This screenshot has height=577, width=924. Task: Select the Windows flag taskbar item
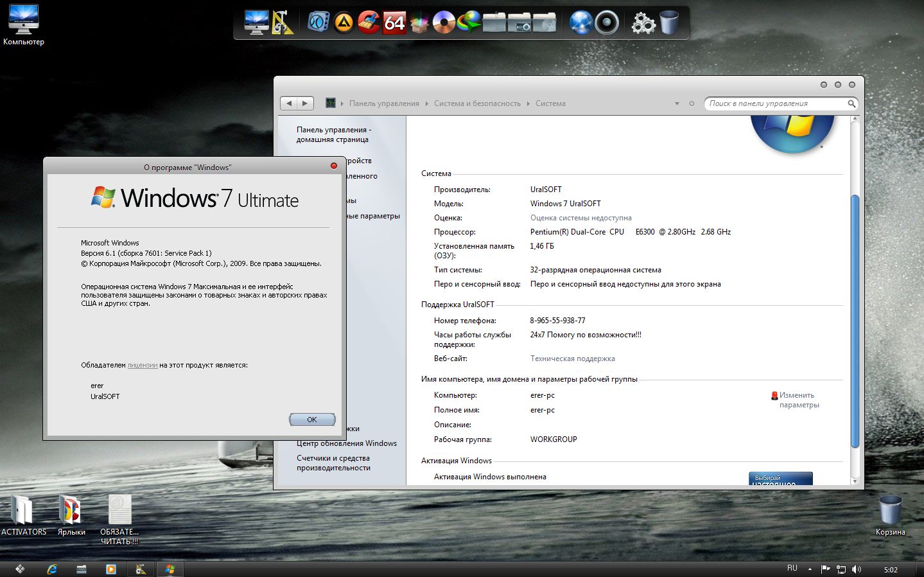click(170, 569)
